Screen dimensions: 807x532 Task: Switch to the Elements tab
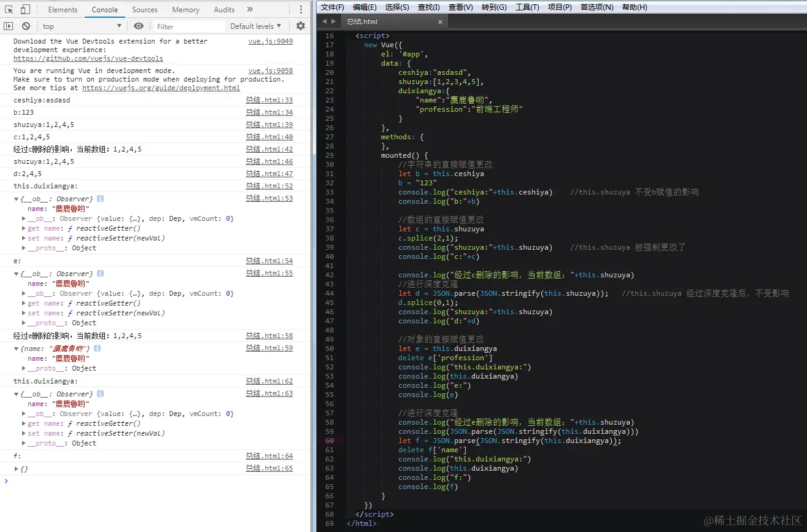63,9
